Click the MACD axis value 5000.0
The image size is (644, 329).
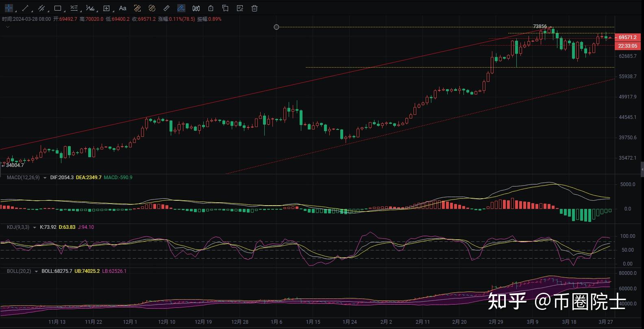click(628, 184)
